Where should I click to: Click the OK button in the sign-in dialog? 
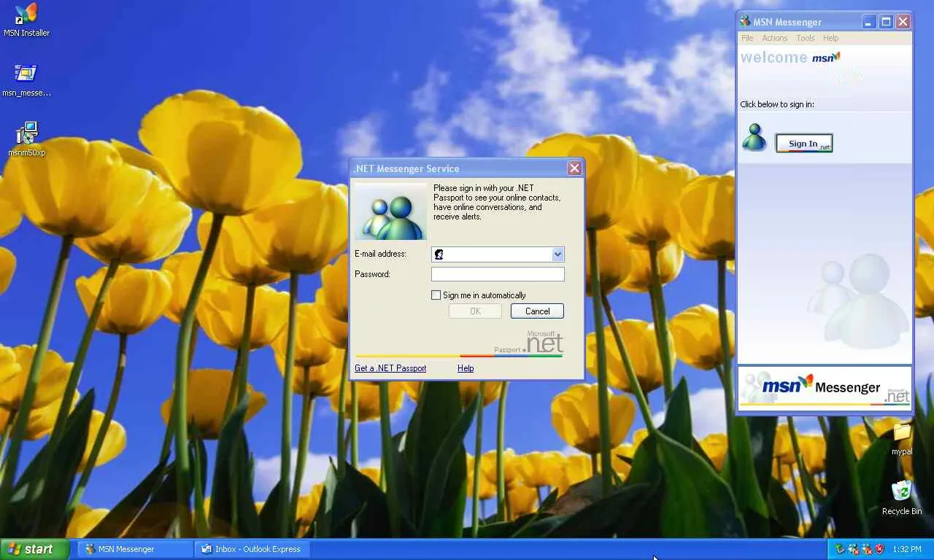[x=475, y=311]
